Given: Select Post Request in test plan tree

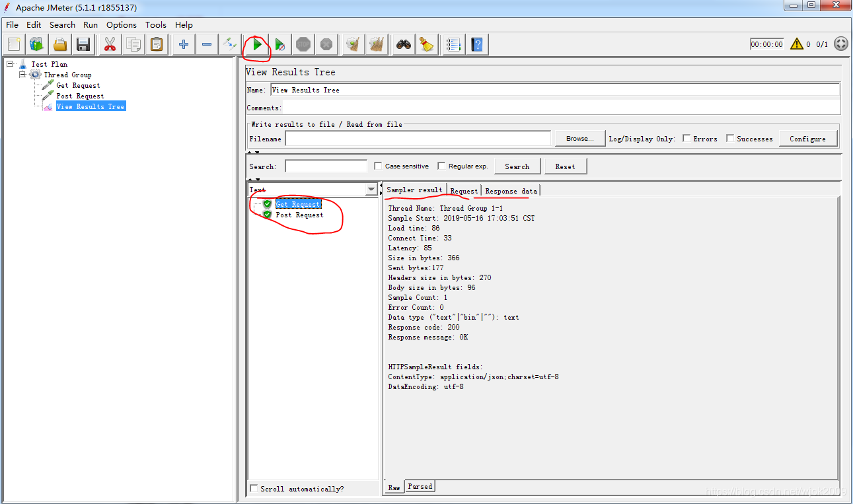Looking at the screenshot, I should pyautogui.click(x=80, y=96).
